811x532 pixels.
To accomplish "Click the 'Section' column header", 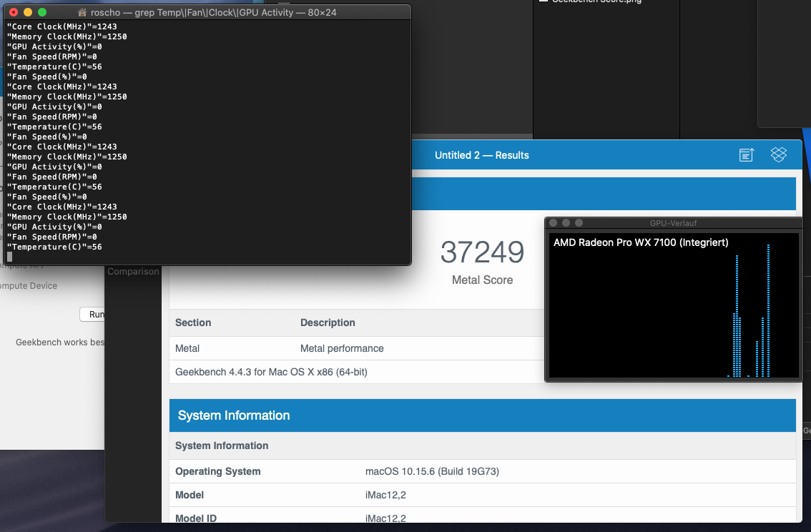I will (193, 322).
